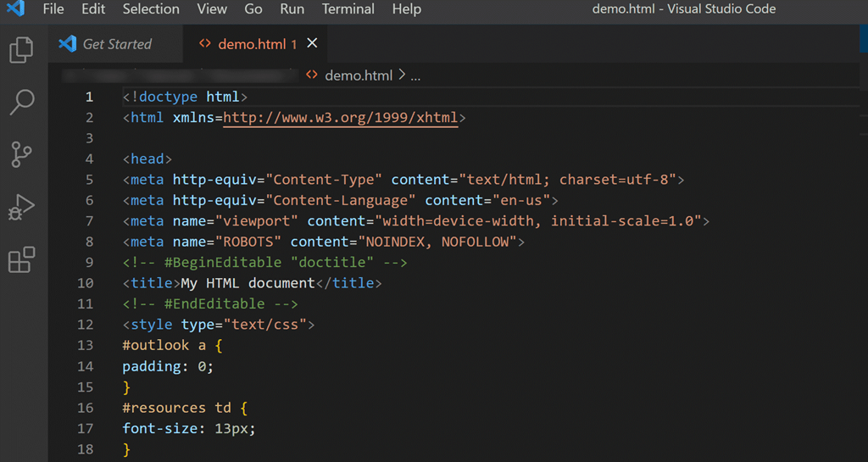Click demo.html in the breadcrumb
Screen dimensions: 868x462
[359, 75]
